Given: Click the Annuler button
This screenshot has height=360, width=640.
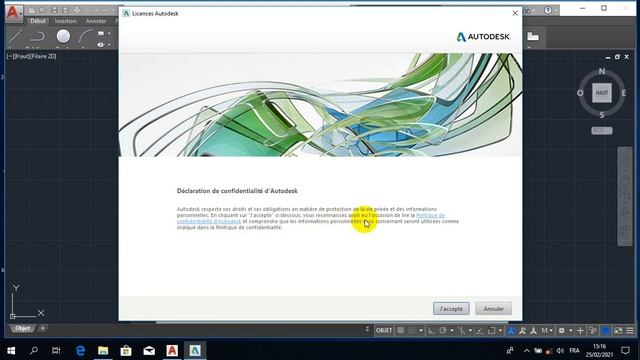Looking at the screenshot, I should click(493, 309).
